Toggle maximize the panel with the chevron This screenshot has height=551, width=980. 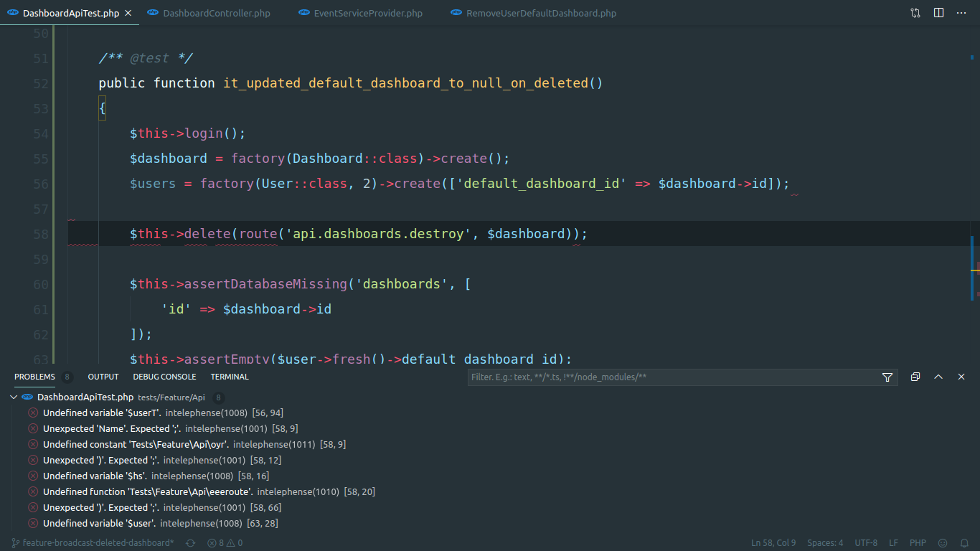pos(938,376)
